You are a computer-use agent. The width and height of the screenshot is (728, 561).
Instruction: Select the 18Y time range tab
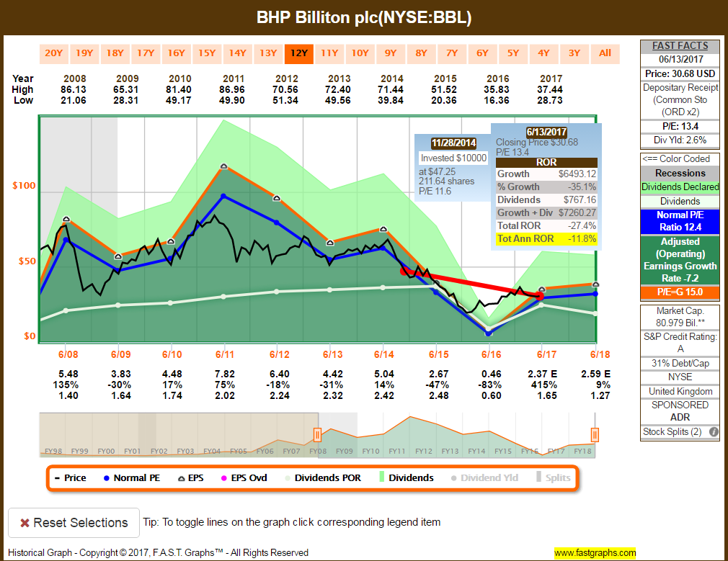click(115, 53)
